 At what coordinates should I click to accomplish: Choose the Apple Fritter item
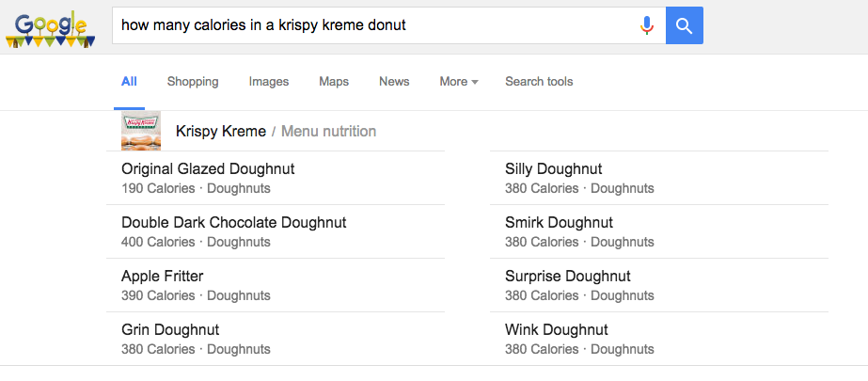point(163,277)
